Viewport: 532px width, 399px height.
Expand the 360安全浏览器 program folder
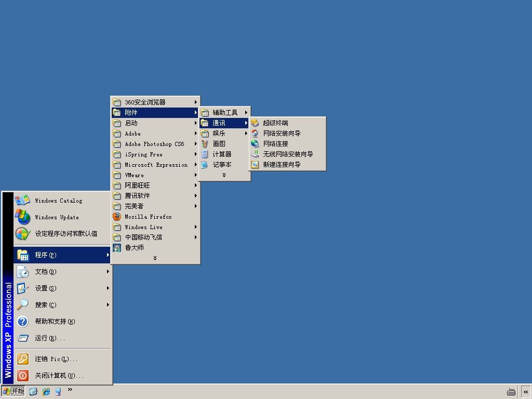point(155,102)
